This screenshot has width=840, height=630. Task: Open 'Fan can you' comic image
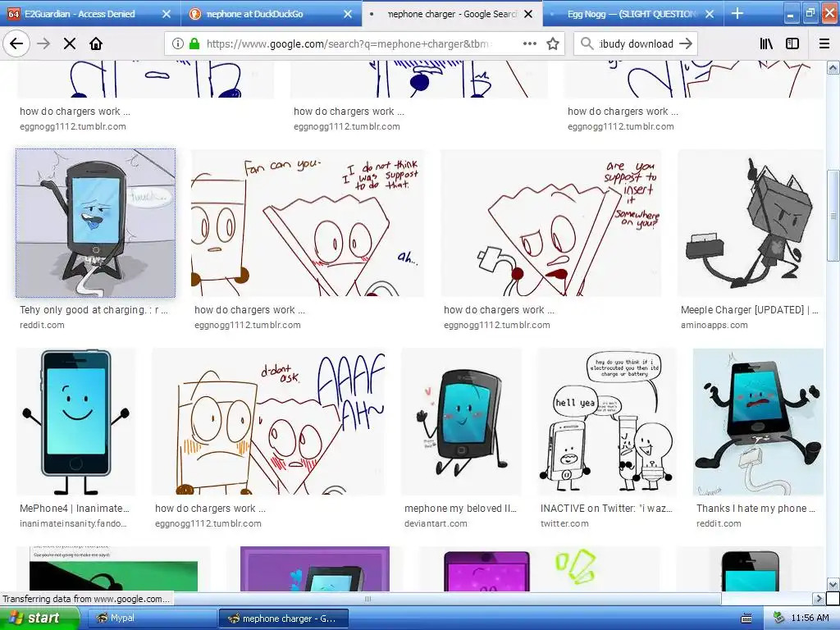(x=308, y=223)
